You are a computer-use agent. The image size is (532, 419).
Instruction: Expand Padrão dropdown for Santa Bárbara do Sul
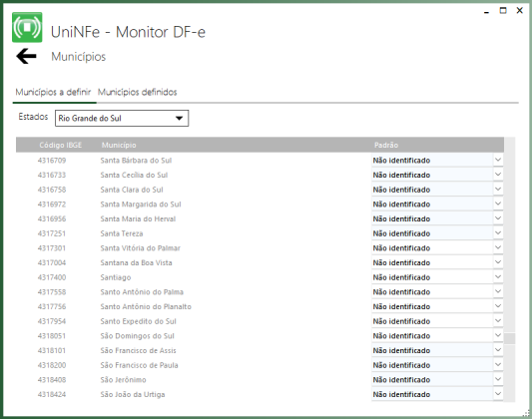pyautogui.click(x=498, y=160)
